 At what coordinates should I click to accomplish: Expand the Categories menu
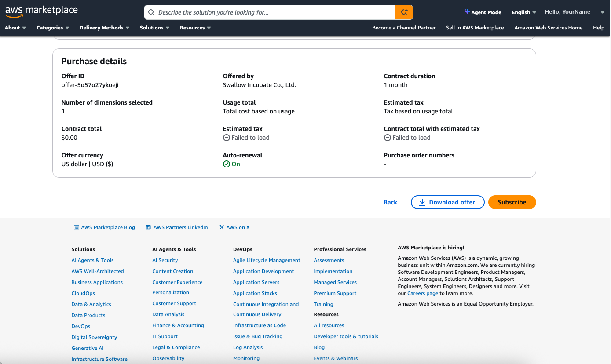point(53,28)
